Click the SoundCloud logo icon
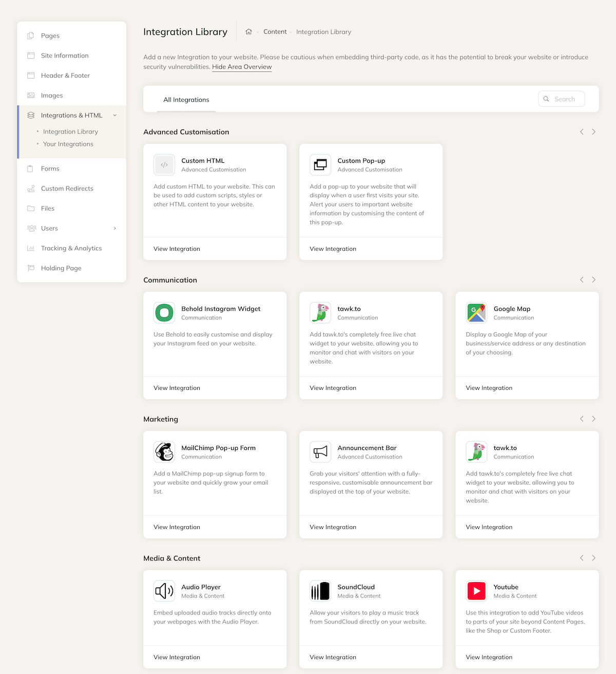This screenshot has height=674, width=616. tap(320, 591)
